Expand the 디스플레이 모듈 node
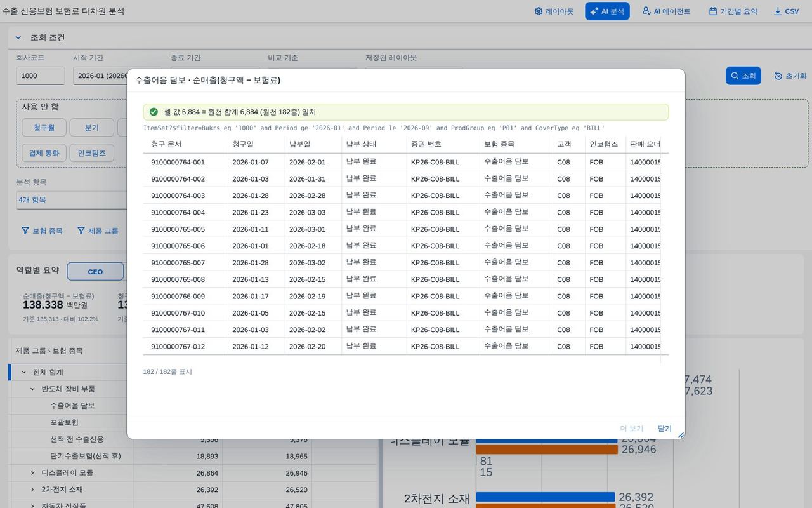The image size is (812, 508). point(33,472)
